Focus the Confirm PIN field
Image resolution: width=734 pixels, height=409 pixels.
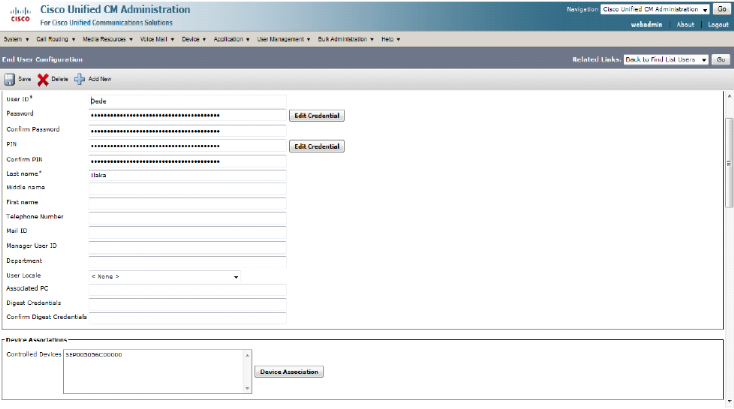[187, 161]
